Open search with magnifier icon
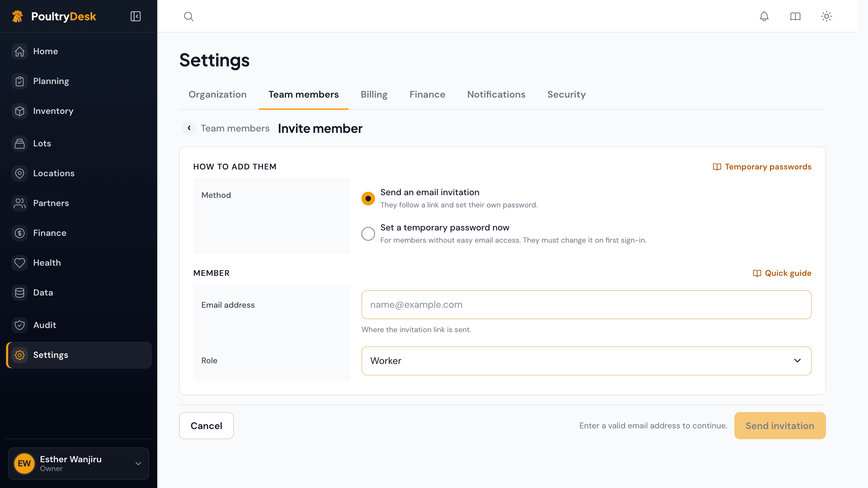The image size is (868, 488). pyautogui.click(x=189, y=16)
